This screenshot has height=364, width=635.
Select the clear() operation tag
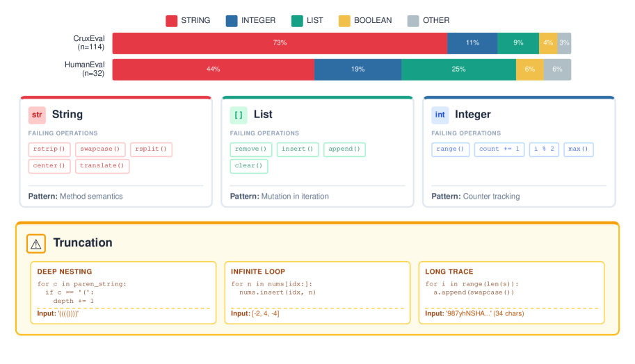[249, 166]
